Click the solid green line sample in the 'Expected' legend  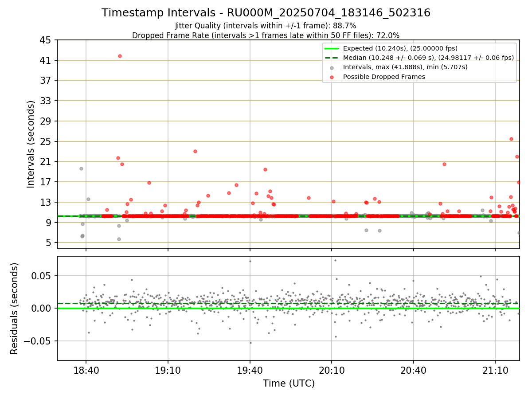[332, 48]
